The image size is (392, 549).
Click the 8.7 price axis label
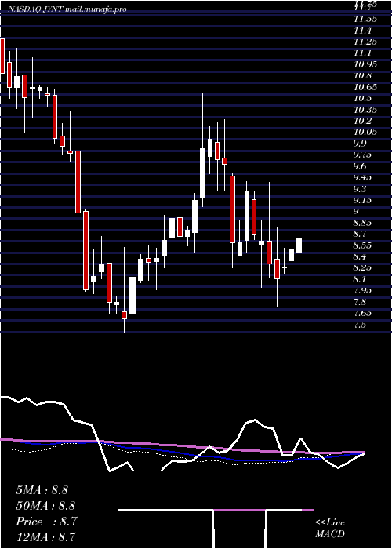pyautogui.click(x=361, y=234)
